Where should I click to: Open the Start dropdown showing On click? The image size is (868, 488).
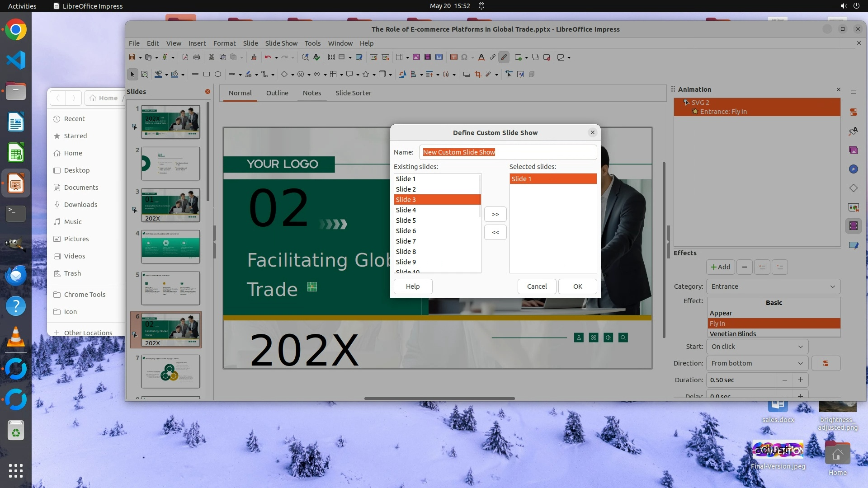point(757,347)
